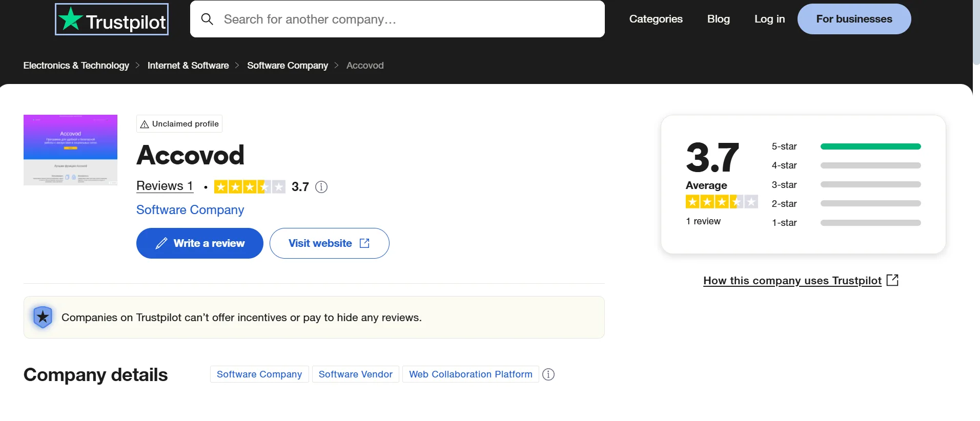Click Visit website button

point(330,243)
